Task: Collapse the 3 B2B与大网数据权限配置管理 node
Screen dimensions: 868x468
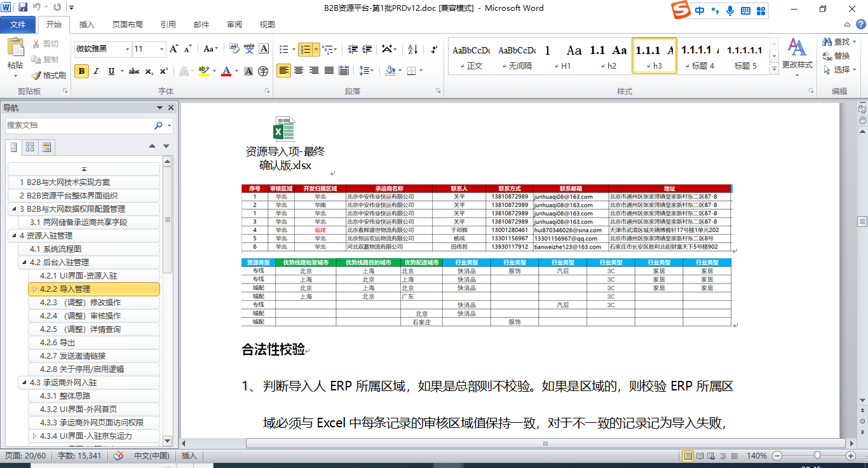Action: 14,209
